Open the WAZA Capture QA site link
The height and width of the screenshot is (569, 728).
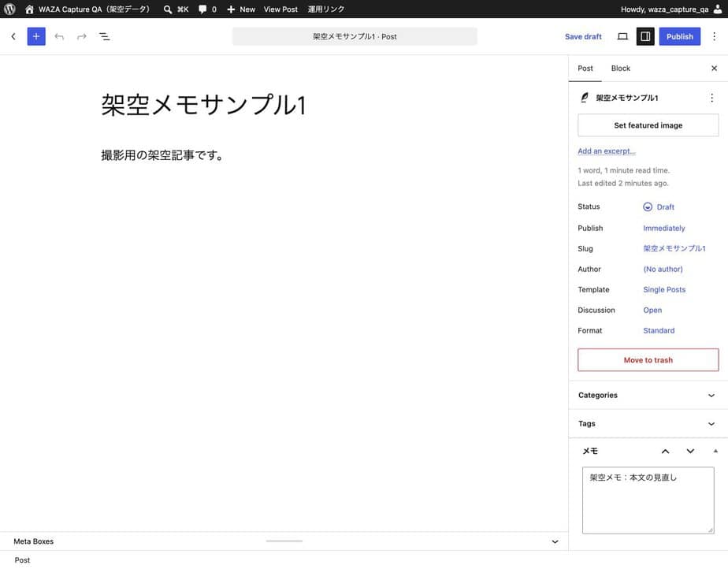(x=87, y=9)
